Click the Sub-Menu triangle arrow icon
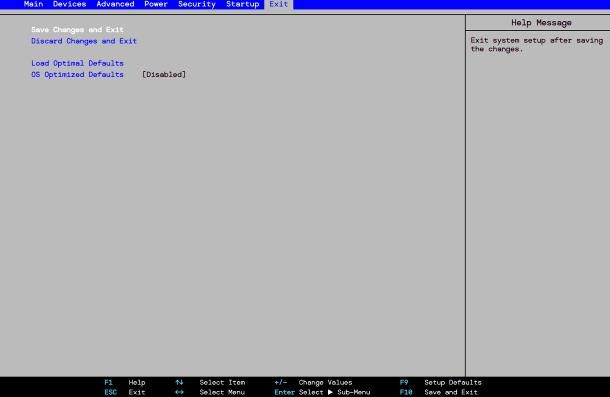This screenshot has width=610, height=397. point(330,392)
